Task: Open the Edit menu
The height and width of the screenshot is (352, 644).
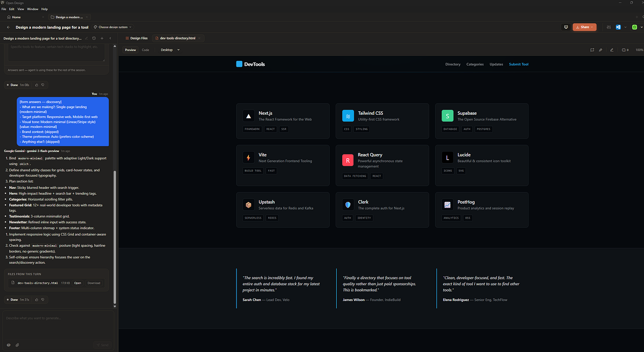Action: pos(12,9)
